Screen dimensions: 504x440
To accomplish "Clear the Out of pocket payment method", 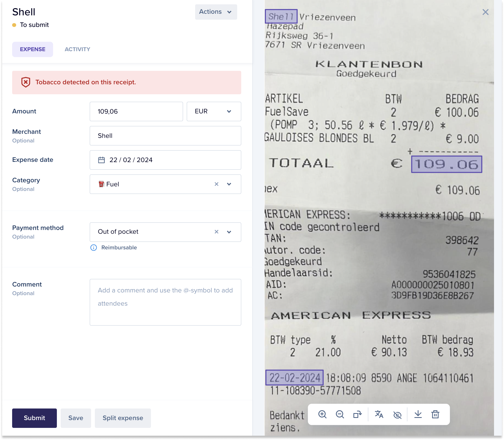I will click(216, 232).
